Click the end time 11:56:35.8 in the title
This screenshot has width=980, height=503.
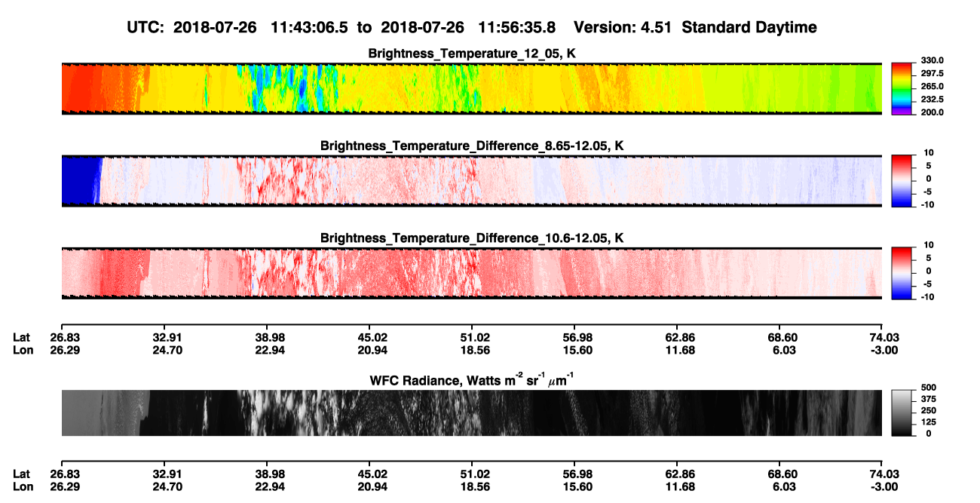(517, 27)
